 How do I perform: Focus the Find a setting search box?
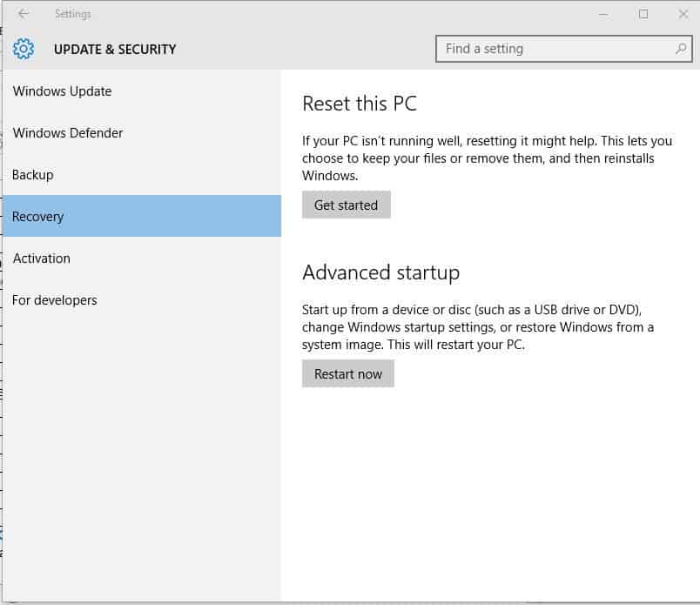coord(564,49)
